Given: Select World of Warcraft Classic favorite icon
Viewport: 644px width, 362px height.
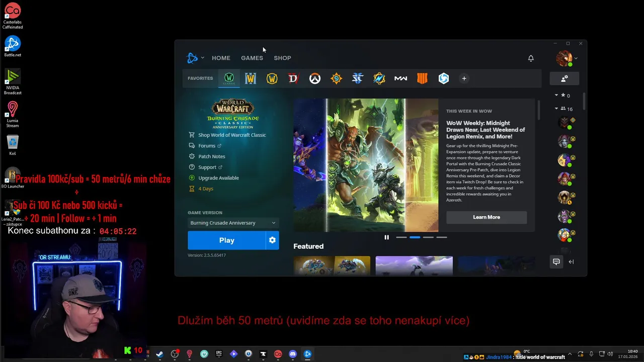Looking at the screenshot, I should [x=229, y=78].
